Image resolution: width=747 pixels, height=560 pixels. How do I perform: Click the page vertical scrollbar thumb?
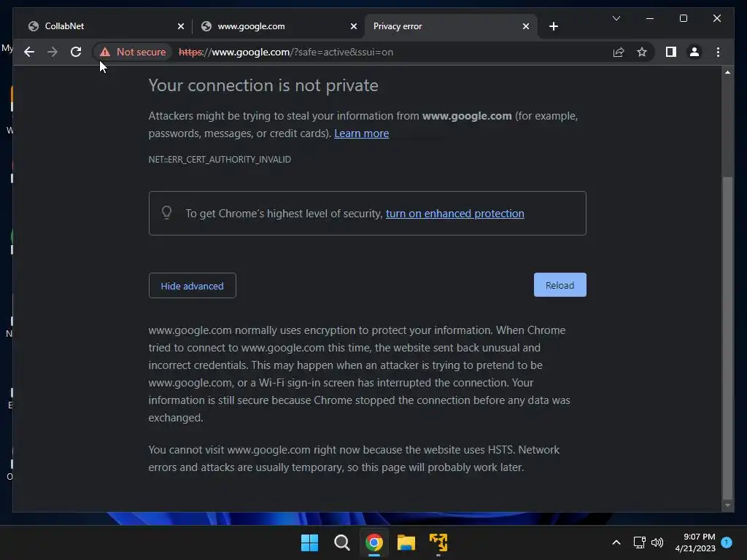tap(727, 337)
